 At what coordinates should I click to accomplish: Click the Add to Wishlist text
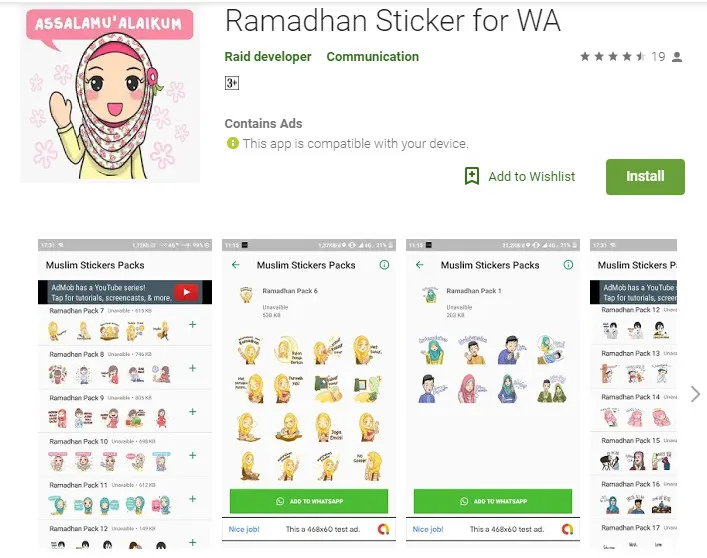coord(532,177)
